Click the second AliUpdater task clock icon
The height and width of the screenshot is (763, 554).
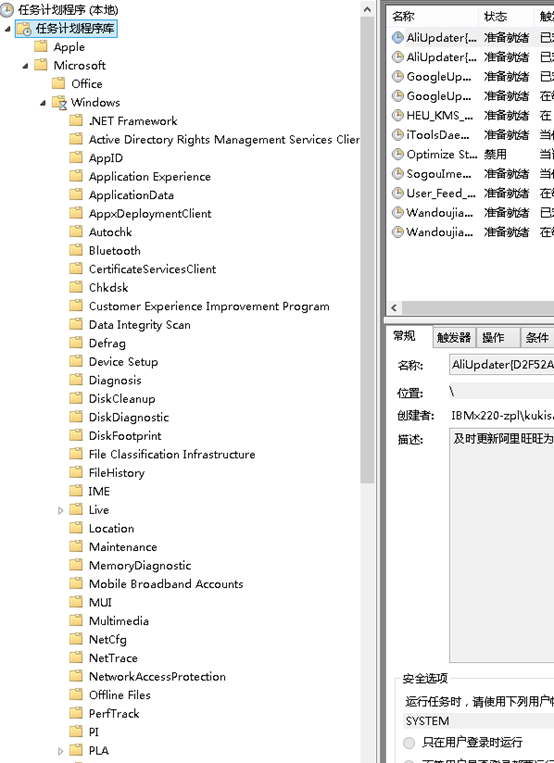[398, 57]
